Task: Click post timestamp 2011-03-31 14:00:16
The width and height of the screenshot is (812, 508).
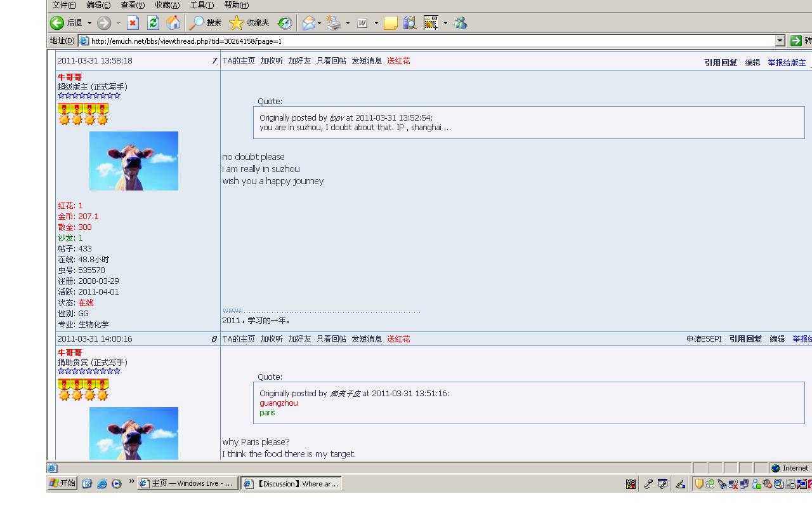Action: point(95,339)
